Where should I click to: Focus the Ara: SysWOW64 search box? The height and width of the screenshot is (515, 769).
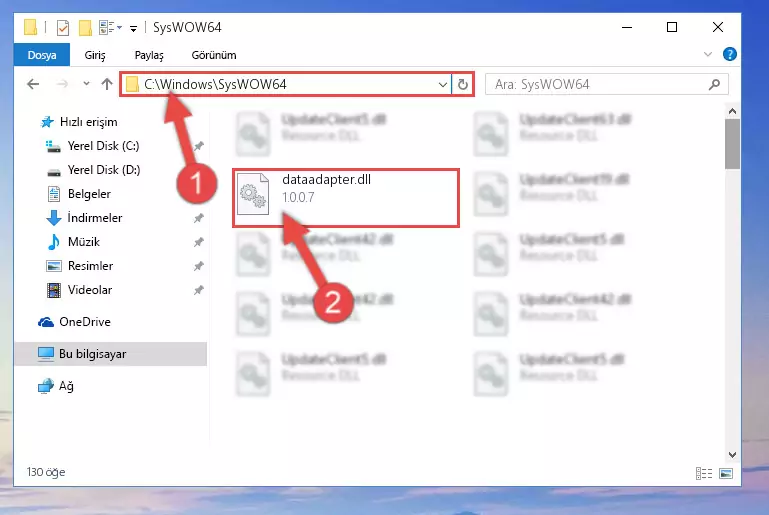coord(606,84)
